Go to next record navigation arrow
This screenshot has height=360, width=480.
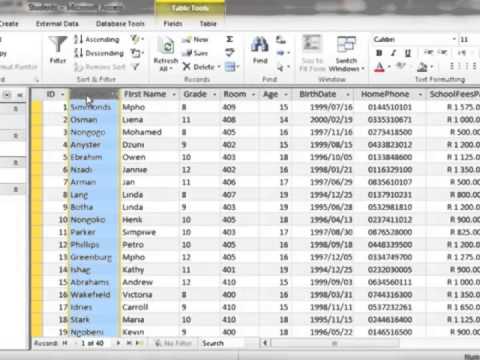118,343
